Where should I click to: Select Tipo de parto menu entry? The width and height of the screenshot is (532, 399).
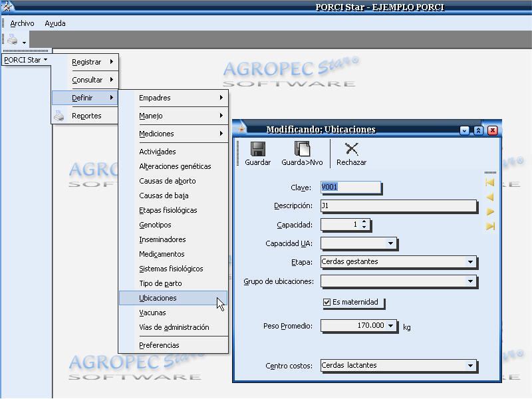174,283
